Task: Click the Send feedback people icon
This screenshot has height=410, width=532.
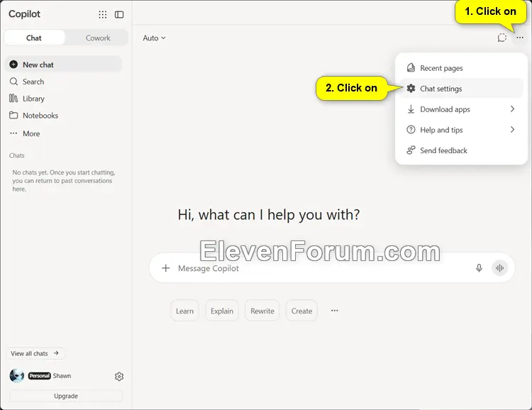Action: point(411,150)
